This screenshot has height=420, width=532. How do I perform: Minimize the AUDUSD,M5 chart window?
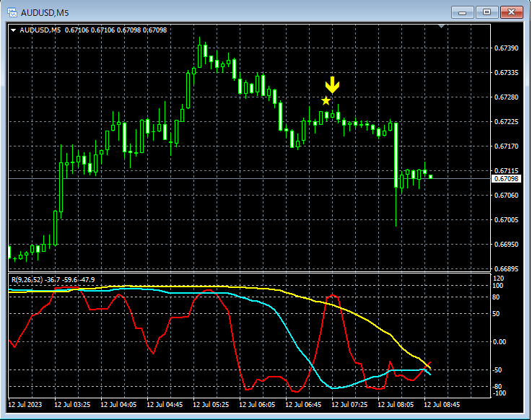462,12
